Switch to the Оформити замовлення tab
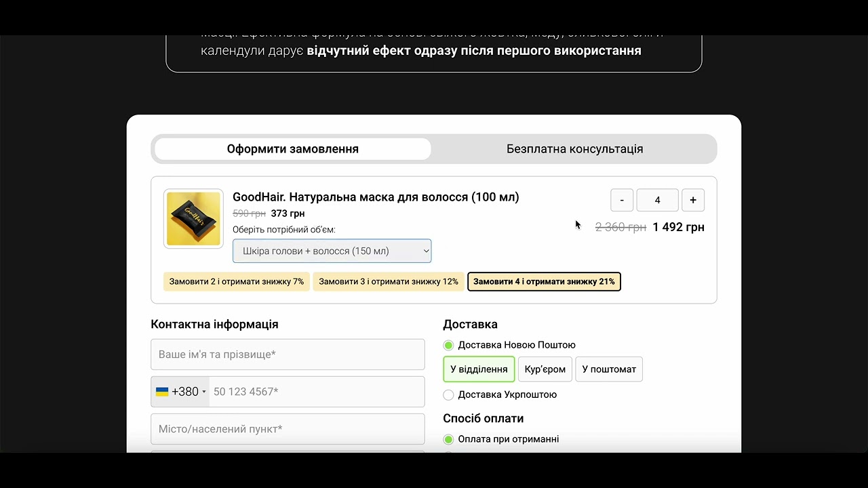The width and height of the screenshot is (868, 488). [292, 149]
